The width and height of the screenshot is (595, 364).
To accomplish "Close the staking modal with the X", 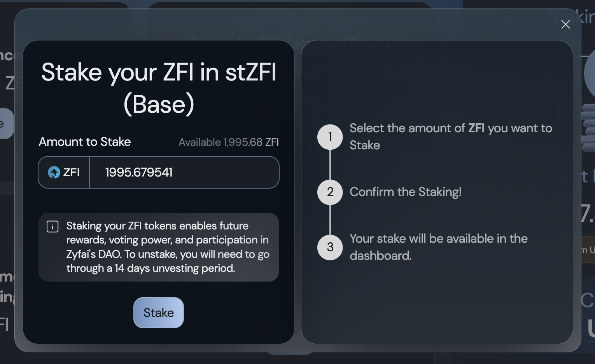I will point(565,24).
